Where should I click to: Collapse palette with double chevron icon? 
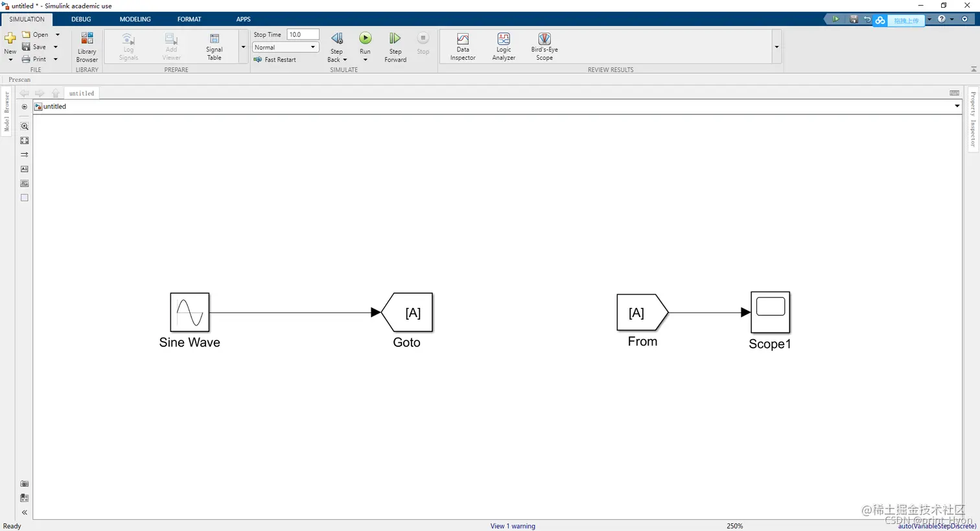pyautogui.click(x=25, y=512)
